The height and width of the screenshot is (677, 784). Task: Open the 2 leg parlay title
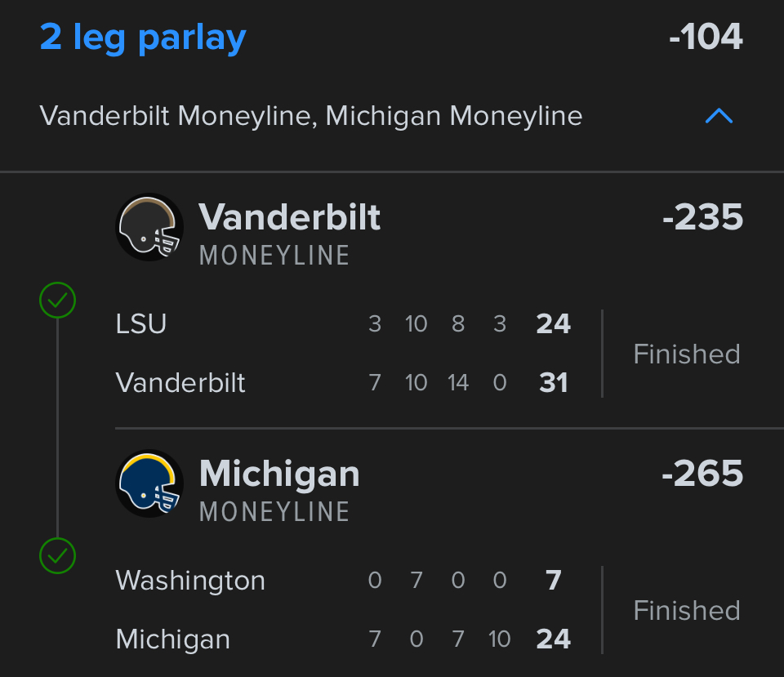[x=143, y=38]
